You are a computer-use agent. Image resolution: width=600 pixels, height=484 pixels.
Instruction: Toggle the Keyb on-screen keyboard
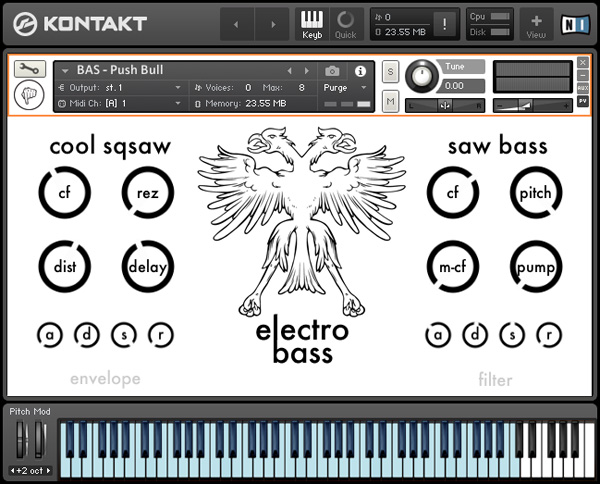[312, 24]
